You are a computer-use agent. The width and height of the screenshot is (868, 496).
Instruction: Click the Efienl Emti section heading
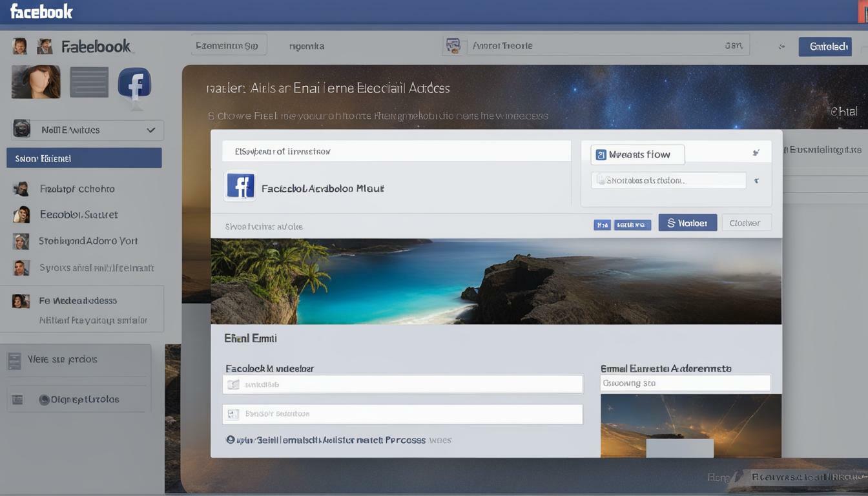[x=251, y=338]
